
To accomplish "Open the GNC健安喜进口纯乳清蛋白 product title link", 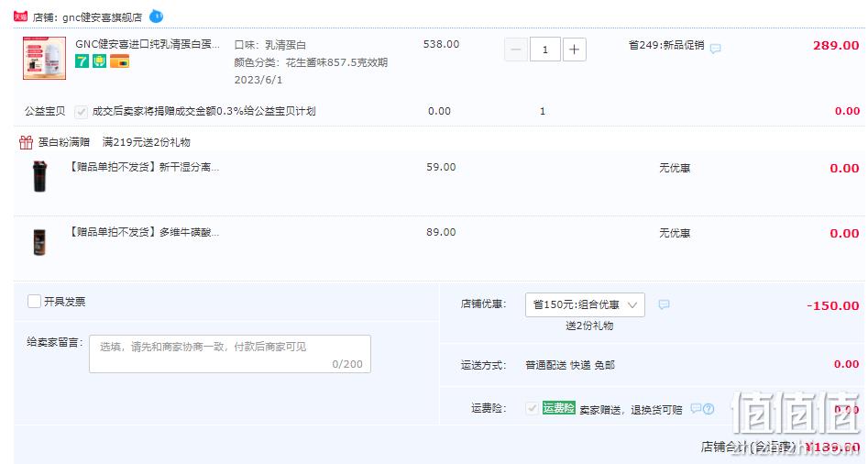I will click(x=148, y=44).
